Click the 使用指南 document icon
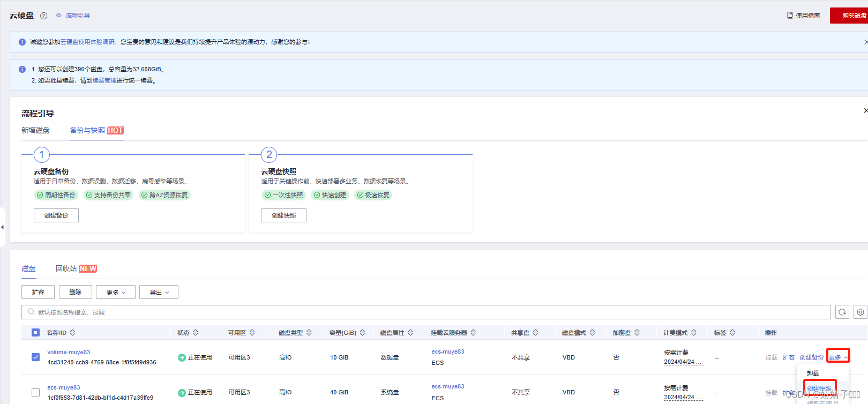The width and height of the screenshot is (868, 404). click(x=790, y=16)
